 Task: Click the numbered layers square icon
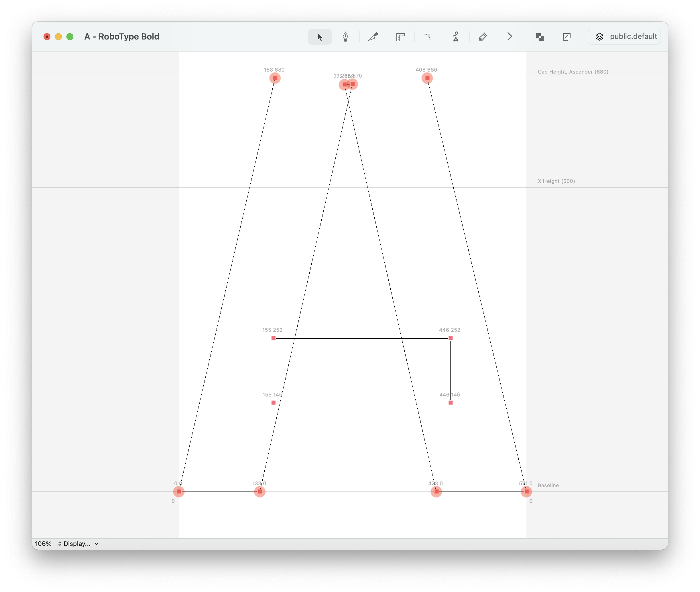[x=566, y=37]
